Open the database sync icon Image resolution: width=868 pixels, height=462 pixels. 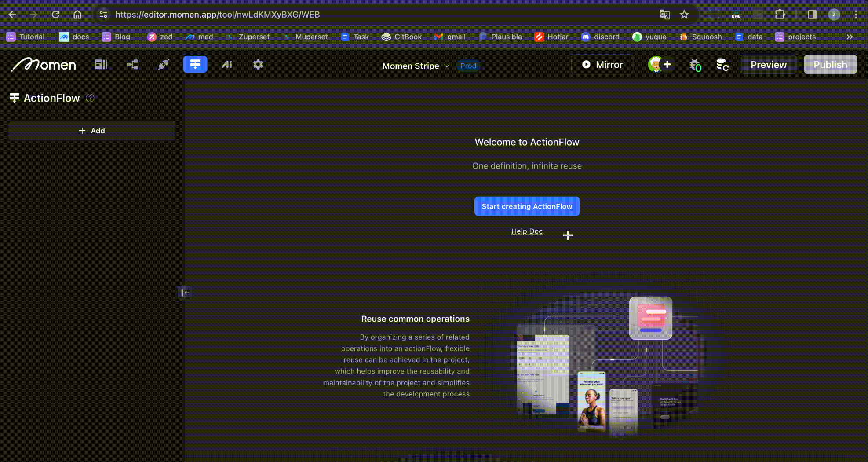point(722,65)
